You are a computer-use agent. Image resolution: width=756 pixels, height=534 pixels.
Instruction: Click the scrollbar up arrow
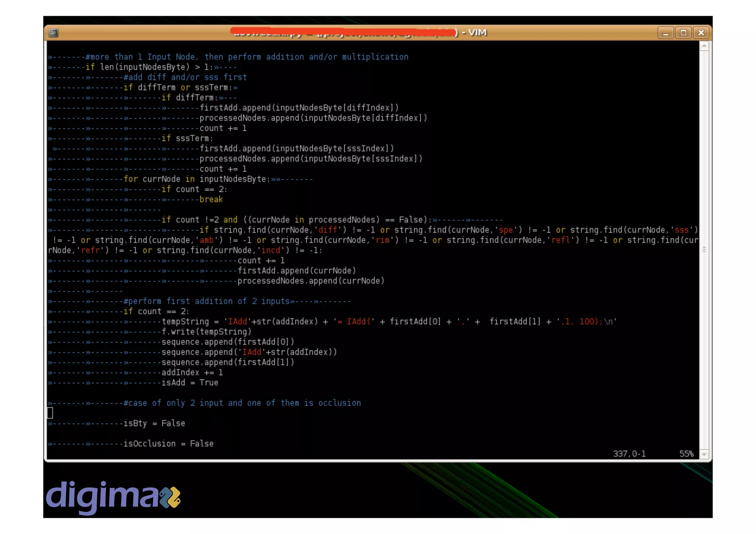(x=704, y=46)
